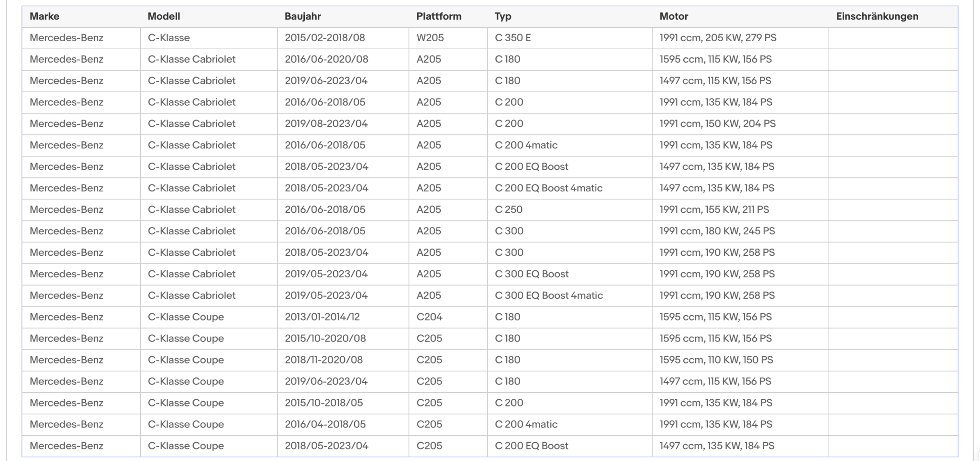Viewport: 980px width, 461px height.
Task: Click the Typ column header
Action: (x=569, y=16)
